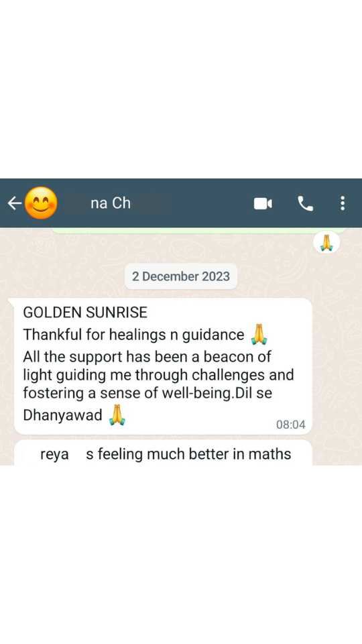Open contact info via "na Ch" name
362x644 pixels.
(x=111, y=203)
